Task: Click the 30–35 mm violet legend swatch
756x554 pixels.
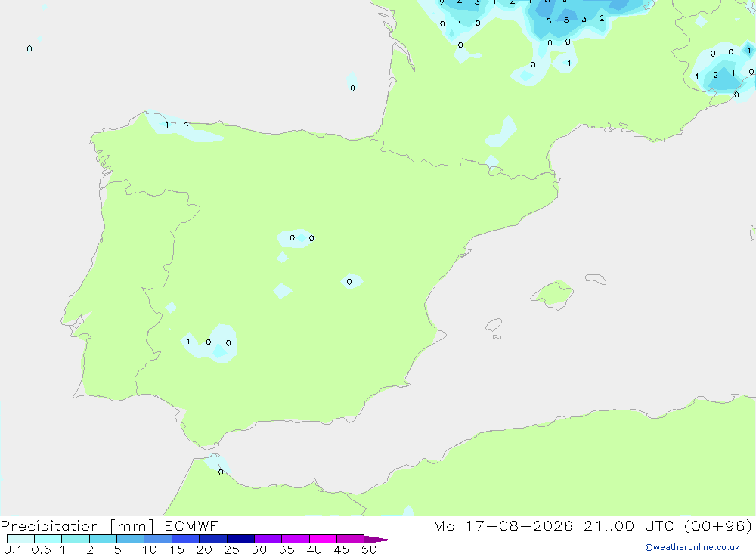Action: [268, 539]
